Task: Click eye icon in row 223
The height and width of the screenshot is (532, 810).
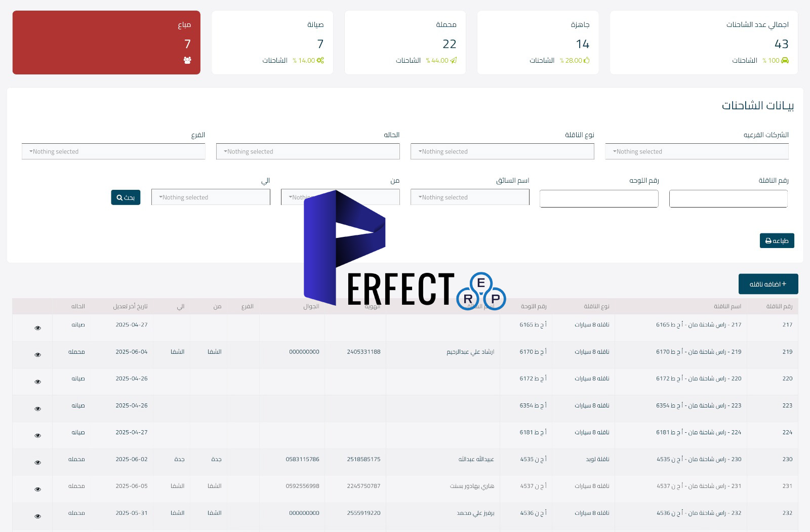Action: point(37,408)
